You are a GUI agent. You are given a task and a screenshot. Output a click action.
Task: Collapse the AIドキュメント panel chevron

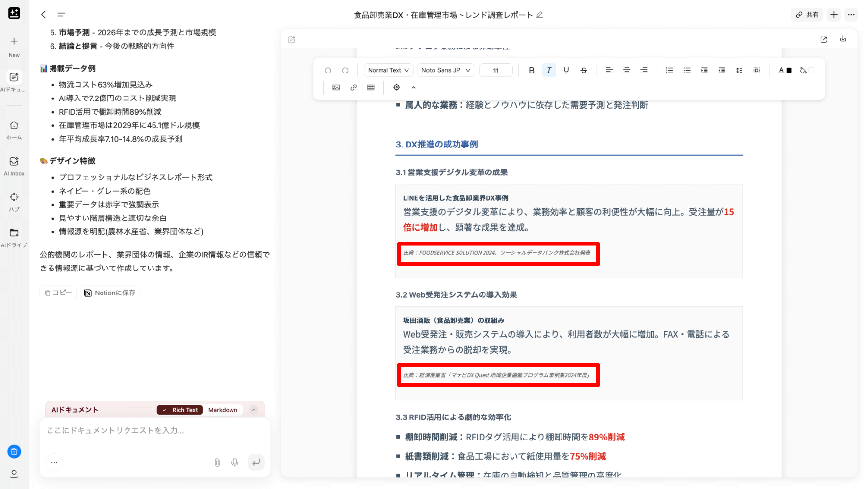click(x=254, y=410)
